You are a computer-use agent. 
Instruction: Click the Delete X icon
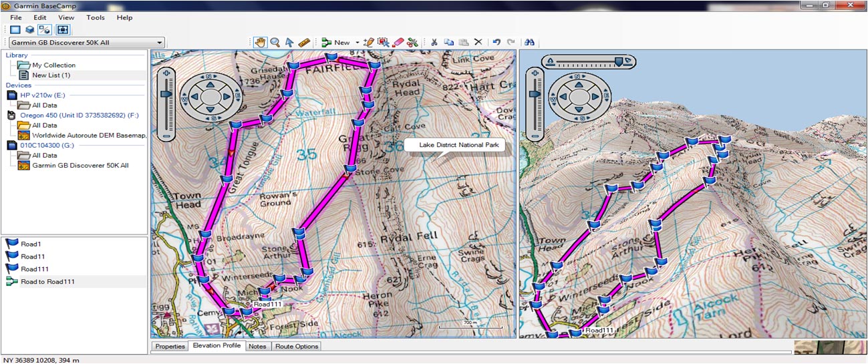click(x=478, y=42)
